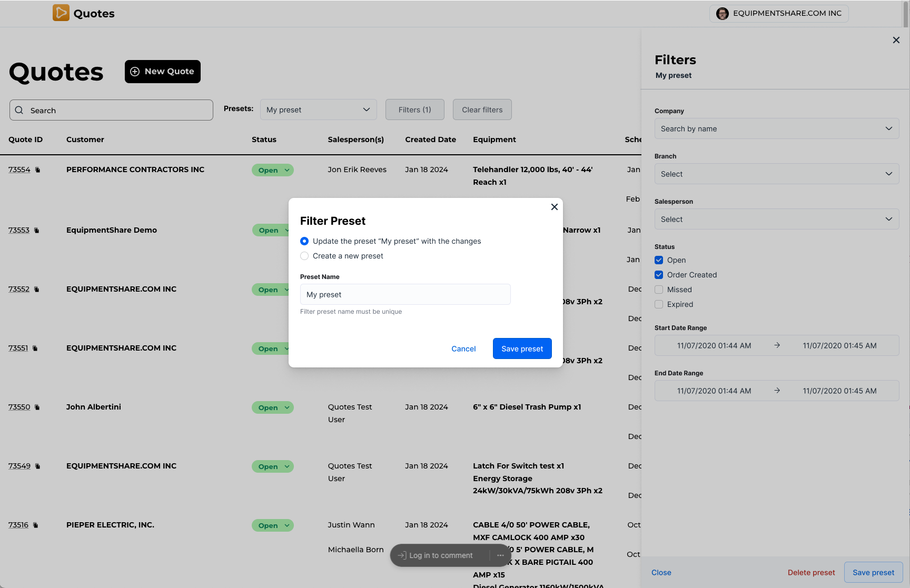Viewport: 910px width, 588px height.
Task: Open status dropdown for quote 73554
Action: point(273,170)
